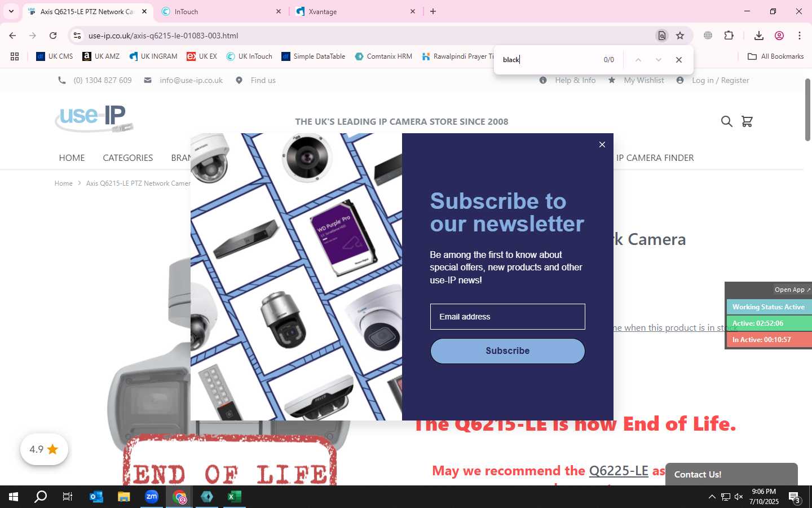Open the UK CMS bookmark

[55, 56]
